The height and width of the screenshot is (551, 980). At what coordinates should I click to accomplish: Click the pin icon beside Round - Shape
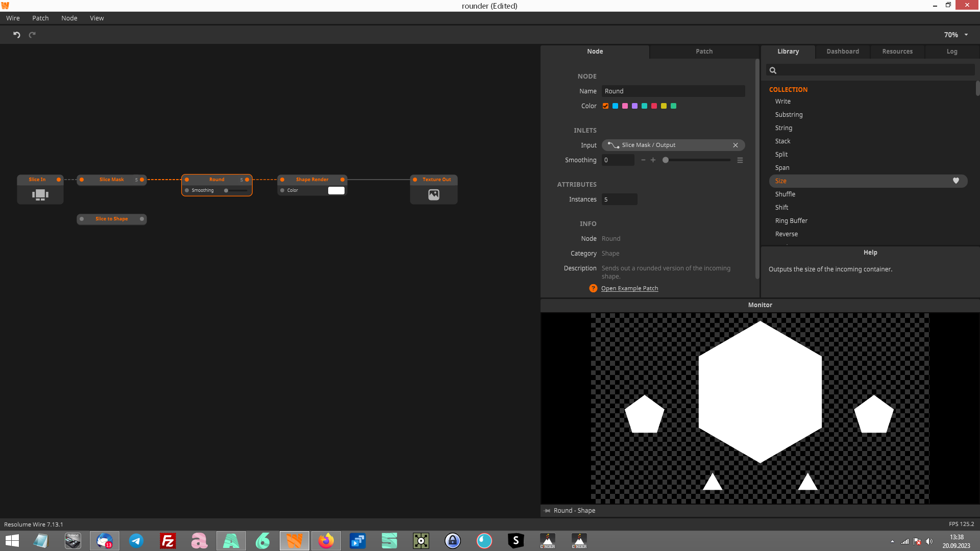pos(547,511)
